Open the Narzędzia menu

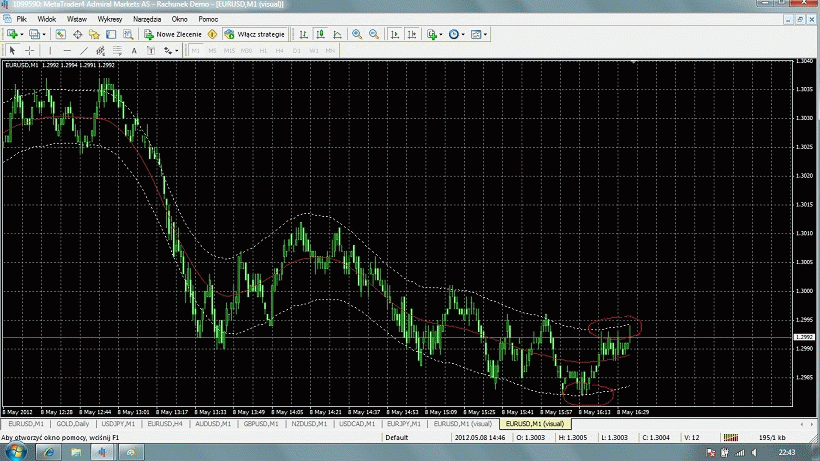click(147, 19)
